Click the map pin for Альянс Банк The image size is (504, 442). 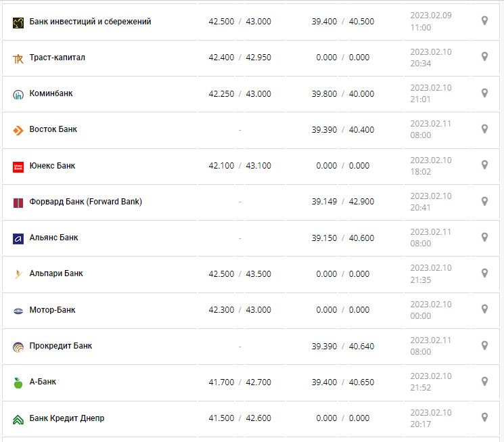pyautogui.click(x=484, y=237)
